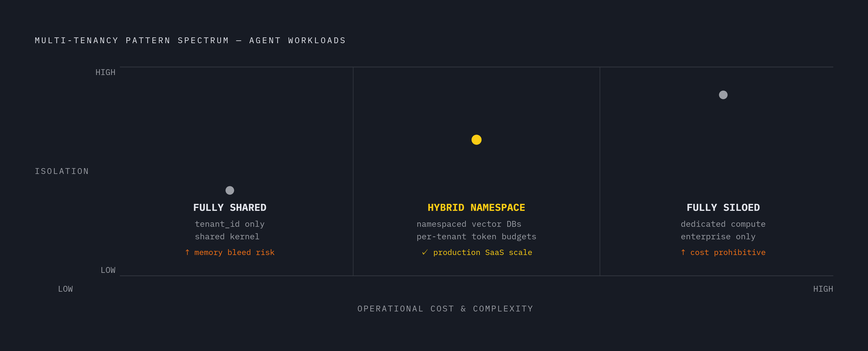Screen dimensions: 868x351
Task: Select the HYBRID NAMESPACE heading
Action: tap(476, 207)
